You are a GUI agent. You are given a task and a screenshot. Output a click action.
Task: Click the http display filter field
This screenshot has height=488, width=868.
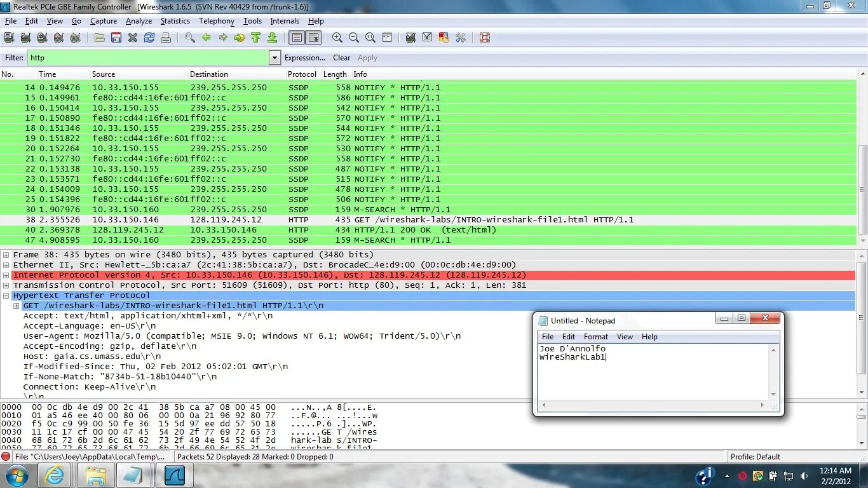point(148,58)
